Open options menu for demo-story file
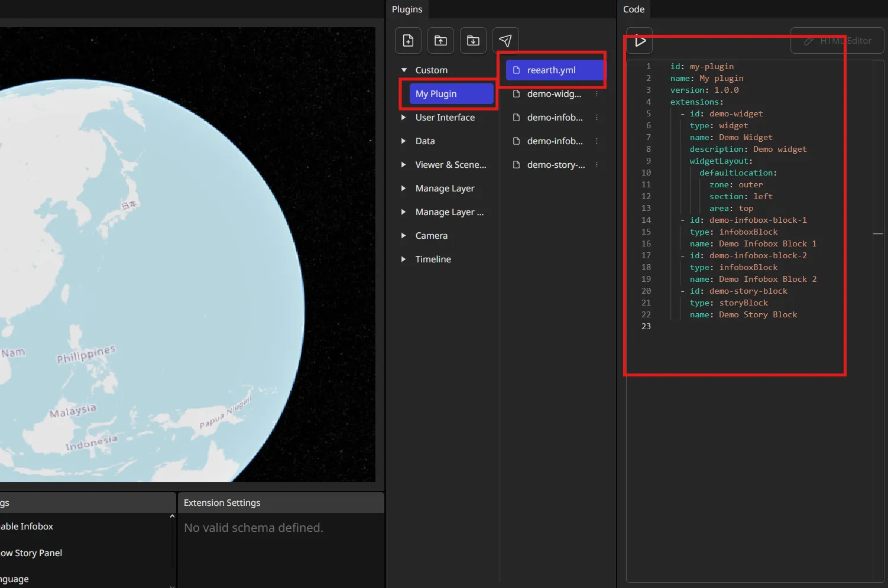The height and width of the screenshot is (588, 888). coord(597,165)
